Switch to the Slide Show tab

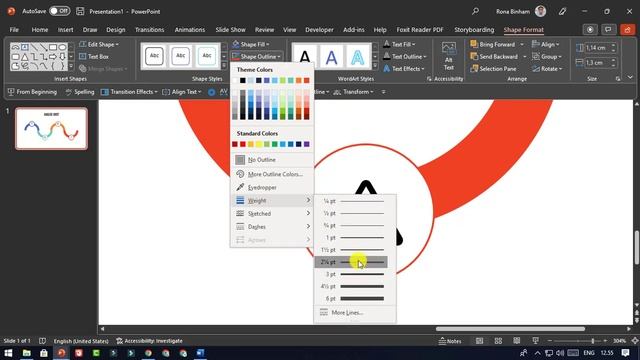tap(231, 30)
